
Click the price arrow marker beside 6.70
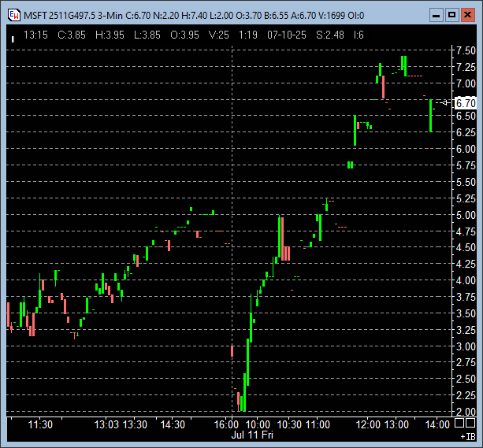(445, 103)
